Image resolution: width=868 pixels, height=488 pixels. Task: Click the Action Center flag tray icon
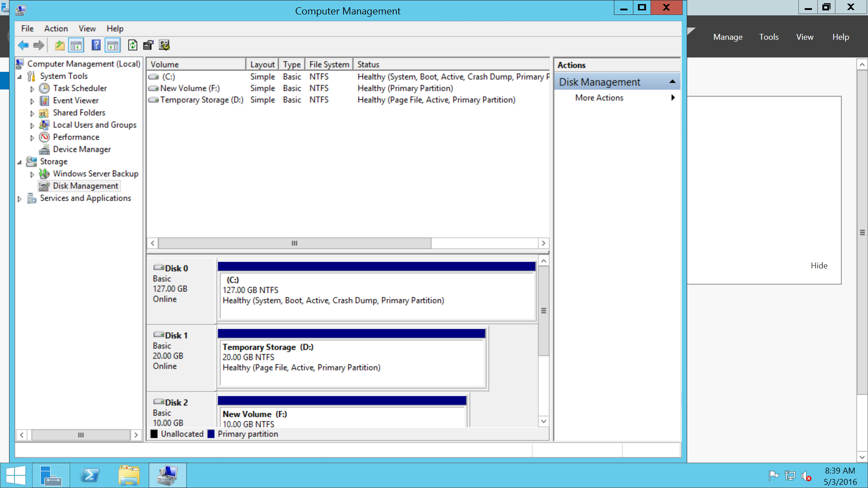pyautogui.click(x=774, y=475)
